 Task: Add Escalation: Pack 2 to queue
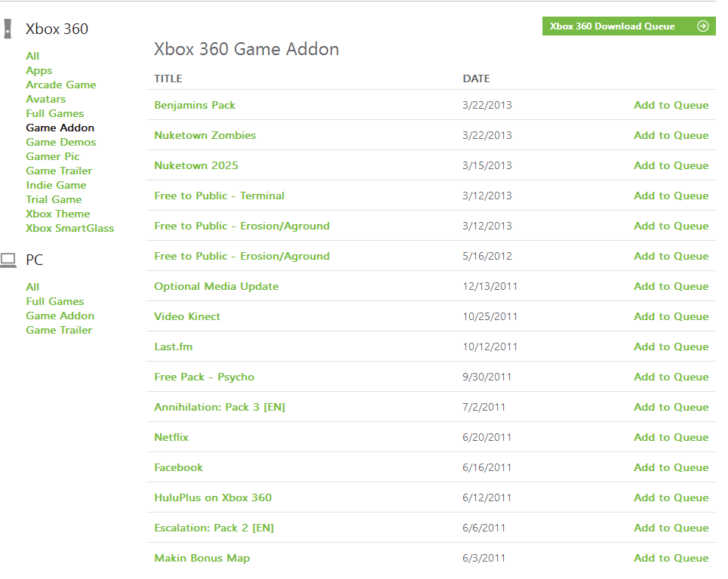tap(671, 528)
